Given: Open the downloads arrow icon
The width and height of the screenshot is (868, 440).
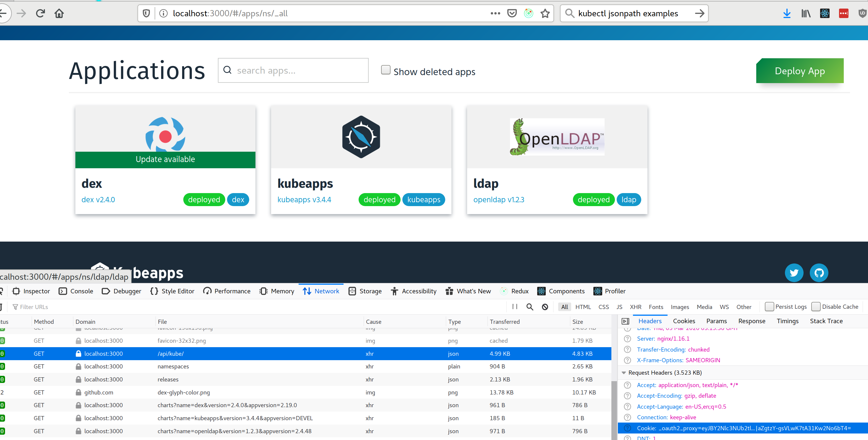Looking at the screenshot, I should (x=787, y=14).
